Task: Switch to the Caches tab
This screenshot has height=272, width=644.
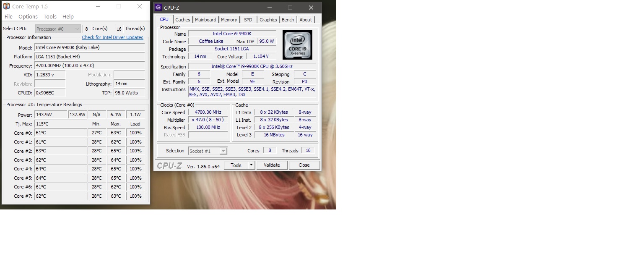Action: [183, 20]
